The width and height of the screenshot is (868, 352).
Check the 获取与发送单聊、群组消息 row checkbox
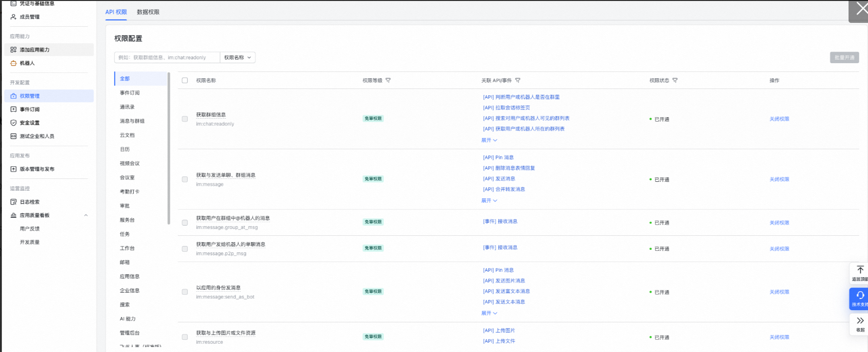pos(185,179)
